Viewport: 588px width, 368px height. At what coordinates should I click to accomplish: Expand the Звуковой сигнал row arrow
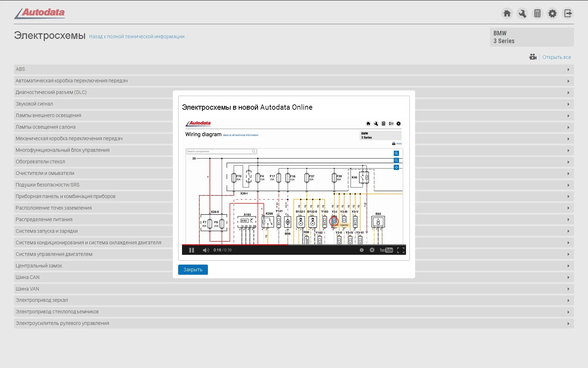(x=568, y=104)
